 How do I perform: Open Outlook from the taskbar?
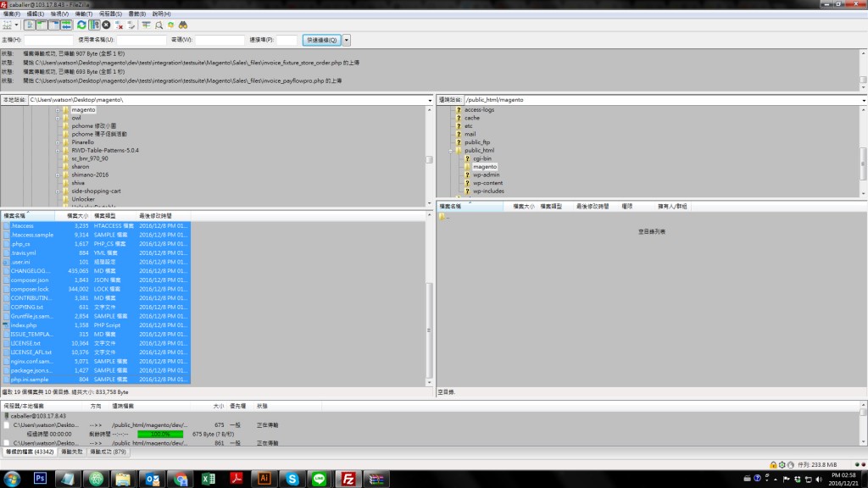tap(153, 479)
